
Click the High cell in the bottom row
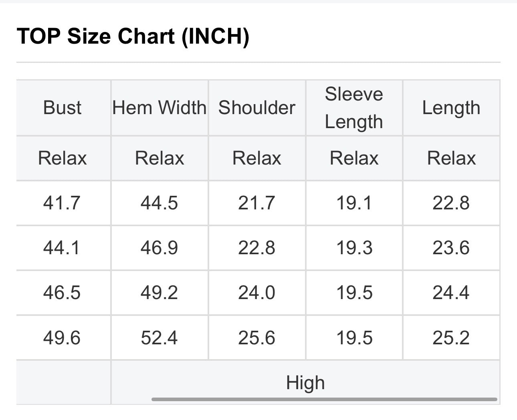[x=305, y=382]
